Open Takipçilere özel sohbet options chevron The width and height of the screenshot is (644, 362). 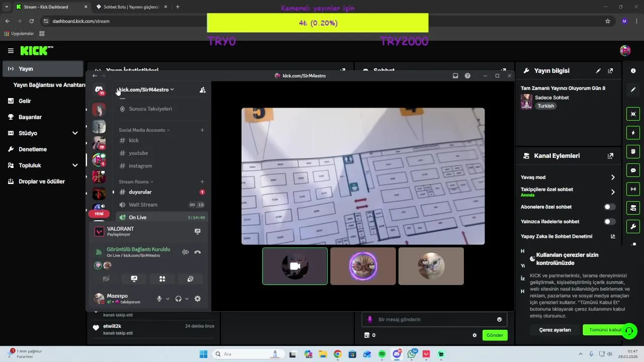(613, 192)
